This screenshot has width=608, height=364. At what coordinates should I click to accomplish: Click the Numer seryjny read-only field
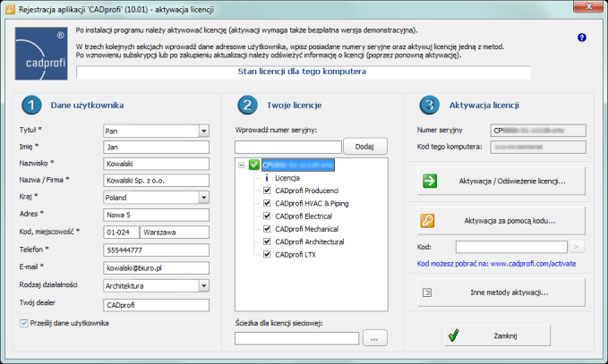[538, 131]
